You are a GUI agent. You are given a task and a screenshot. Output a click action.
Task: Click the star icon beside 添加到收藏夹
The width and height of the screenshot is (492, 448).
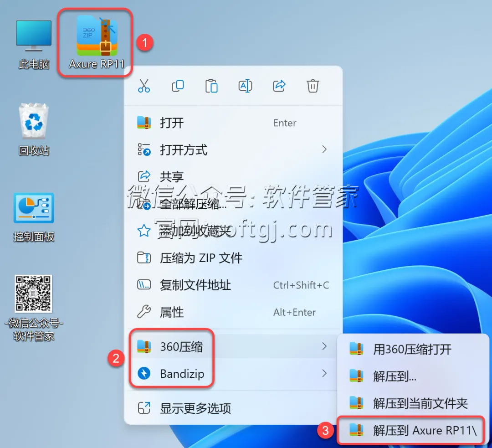144,231
